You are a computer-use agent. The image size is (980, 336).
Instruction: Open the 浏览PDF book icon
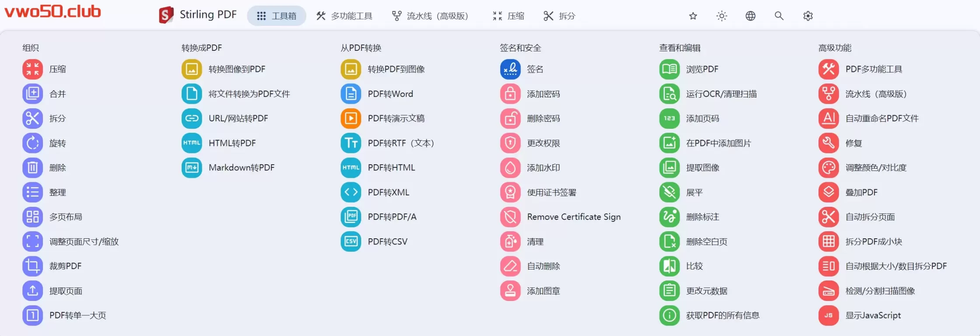tap(670, 69)
